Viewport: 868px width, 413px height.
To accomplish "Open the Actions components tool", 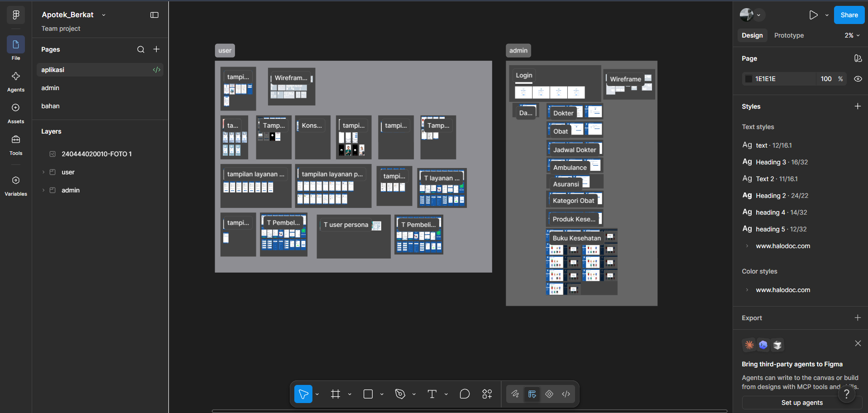I will tap(487, 394).
